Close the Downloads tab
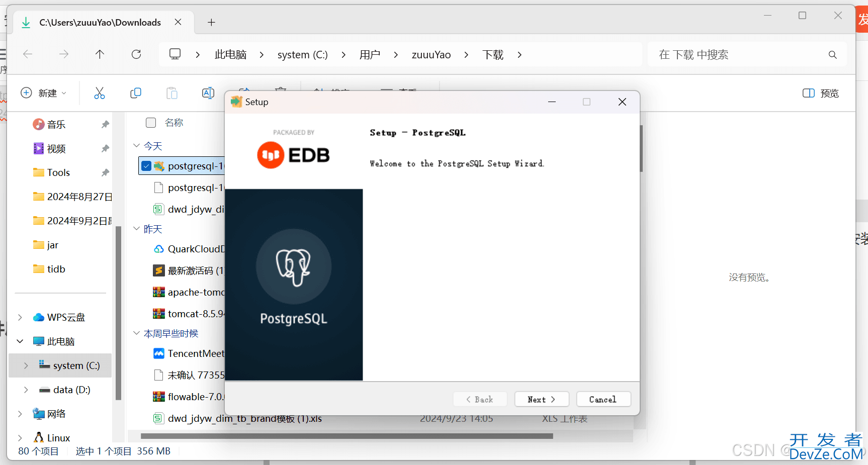Viewport: 868px width, 465px height. [x=178, y=22]
